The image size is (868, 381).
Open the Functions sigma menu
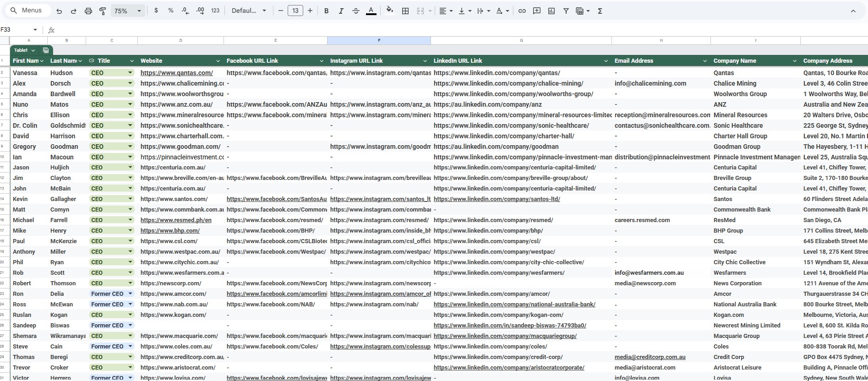click(600, 11)
